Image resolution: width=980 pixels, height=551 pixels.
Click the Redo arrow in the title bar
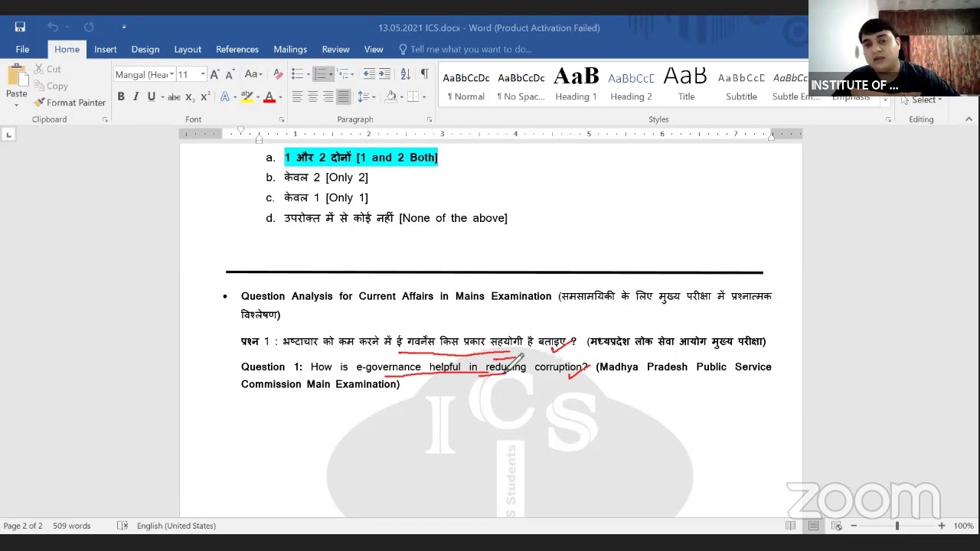[89, 28]
